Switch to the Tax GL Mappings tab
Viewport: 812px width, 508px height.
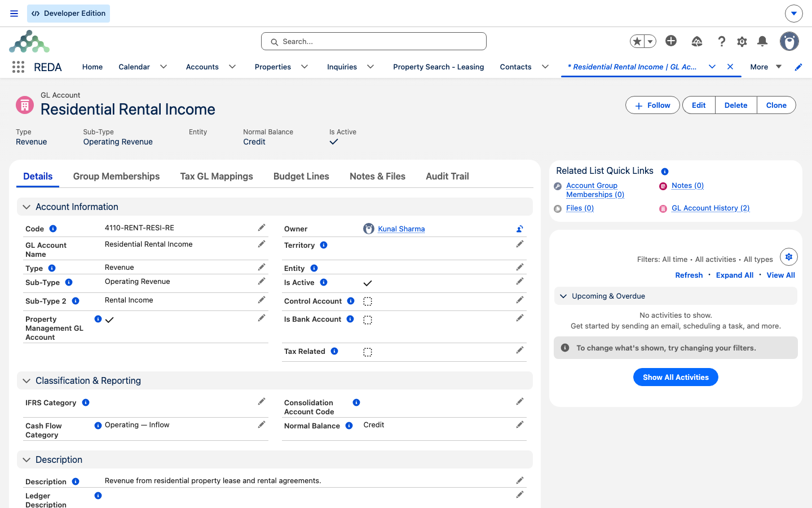[217, 176]
